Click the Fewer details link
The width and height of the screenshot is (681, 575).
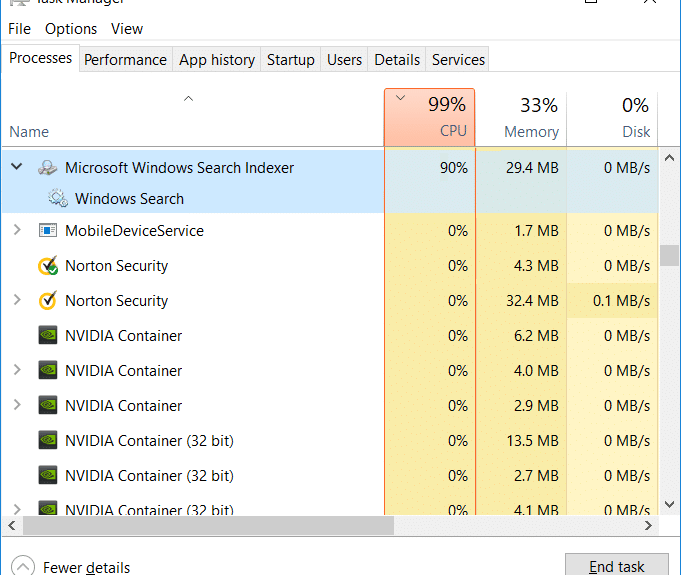click(x=86, y=567)
